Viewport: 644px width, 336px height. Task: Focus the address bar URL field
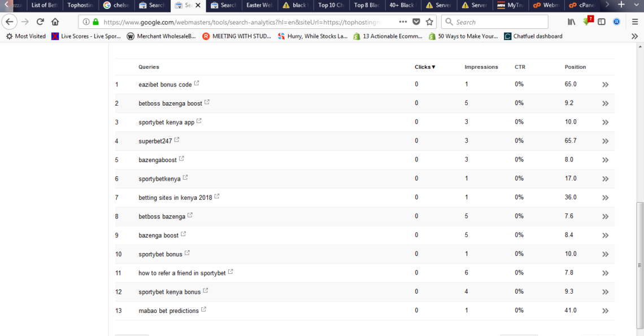pos(242,22)
